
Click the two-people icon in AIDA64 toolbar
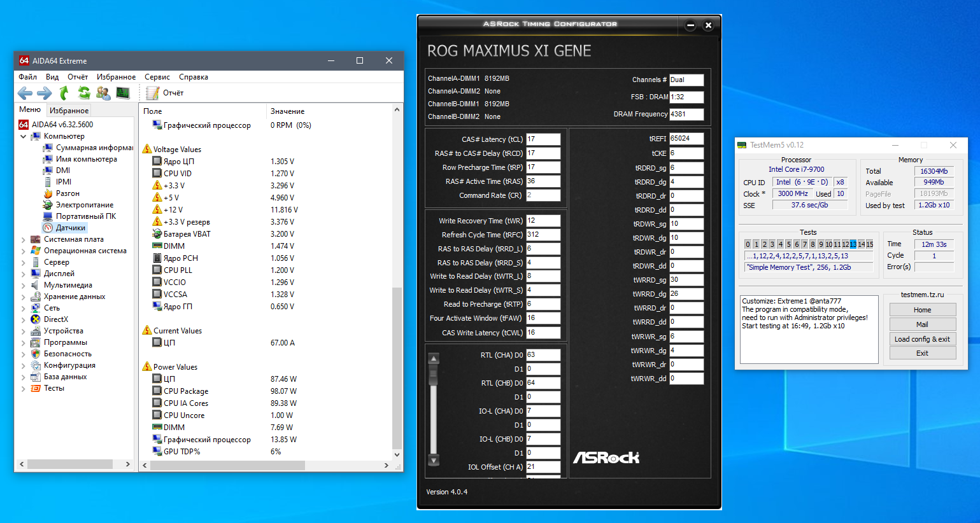click(103, 93)
